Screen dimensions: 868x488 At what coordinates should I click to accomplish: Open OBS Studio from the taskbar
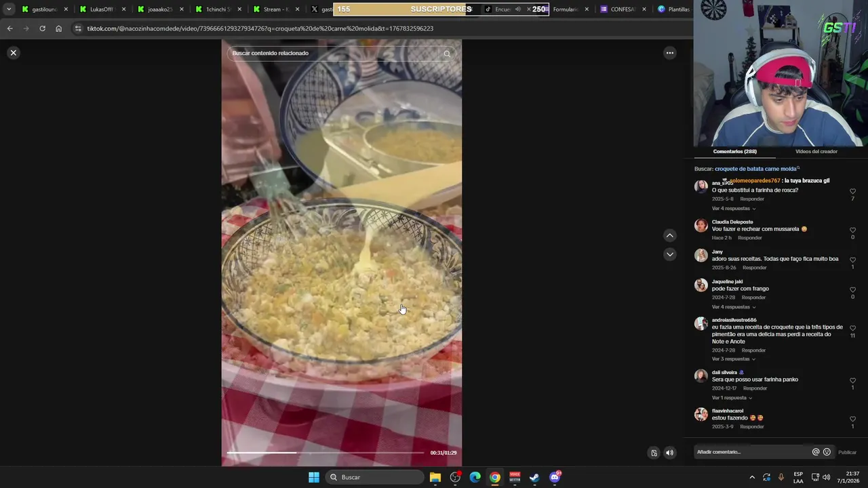tap(455, 477)
